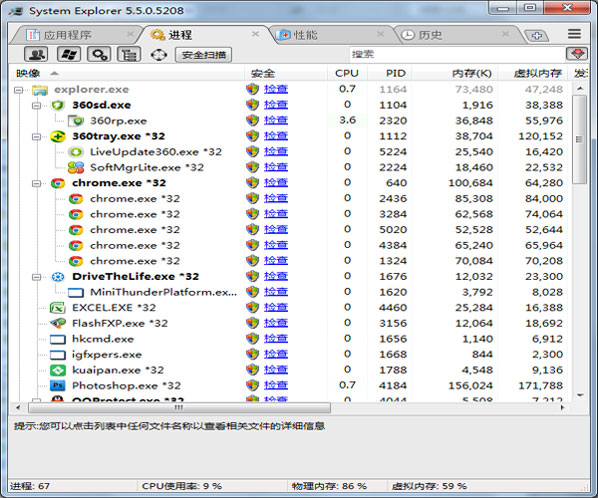The height and width of the screenshot is (498, 598).
Task: Click the igfxpers.exe window icon
Action: [x=58, y=355]
